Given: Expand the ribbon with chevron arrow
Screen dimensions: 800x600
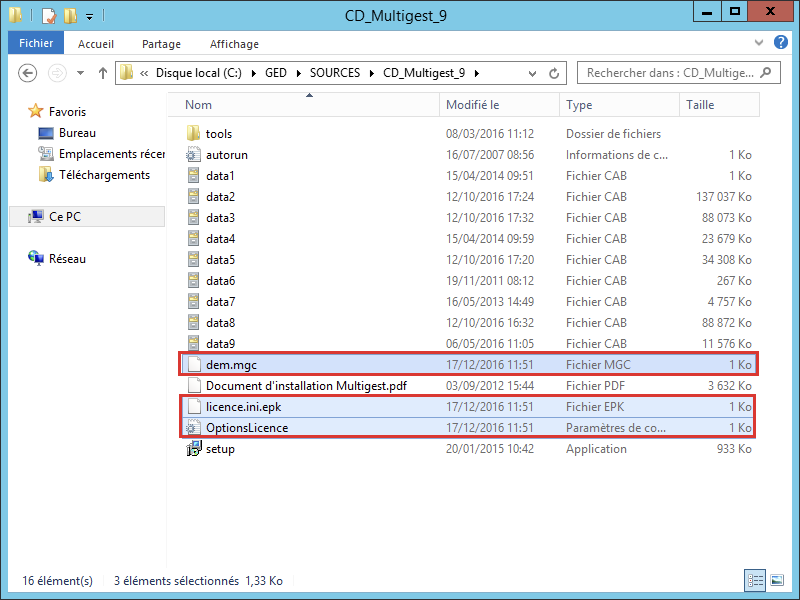Looking at the screenshot, I should point(758,44).
